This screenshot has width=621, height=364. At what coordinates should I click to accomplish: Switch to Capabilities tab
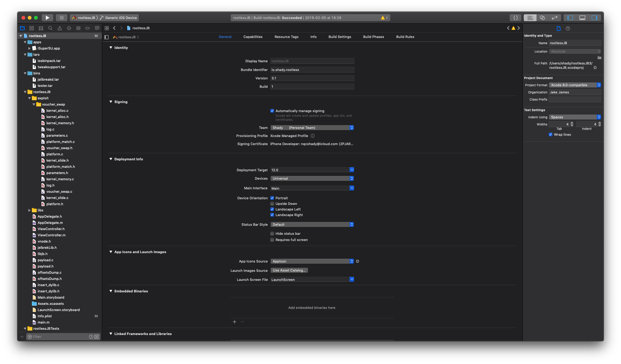coord(253,37)
